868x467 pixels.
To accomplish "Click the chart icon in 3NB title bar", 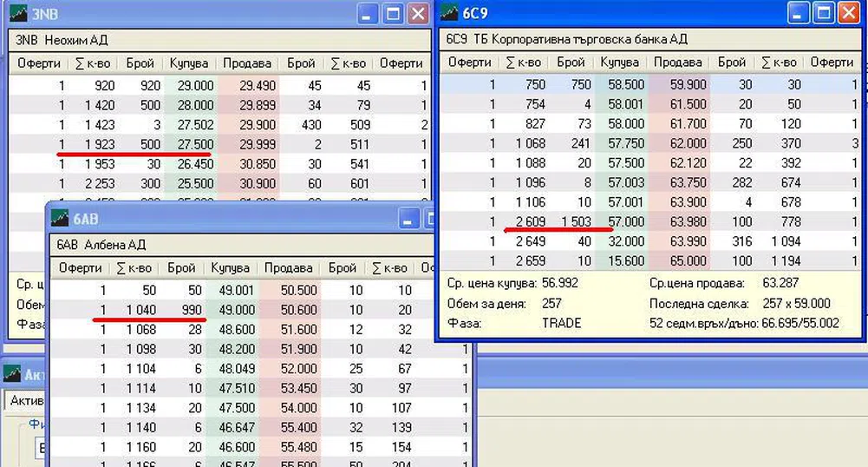I will point(16,13).
